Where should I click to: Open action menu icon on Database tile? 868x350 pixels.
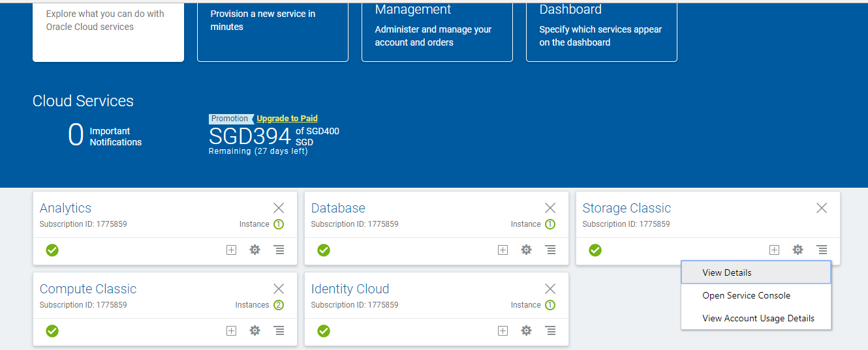coord(551,250)
